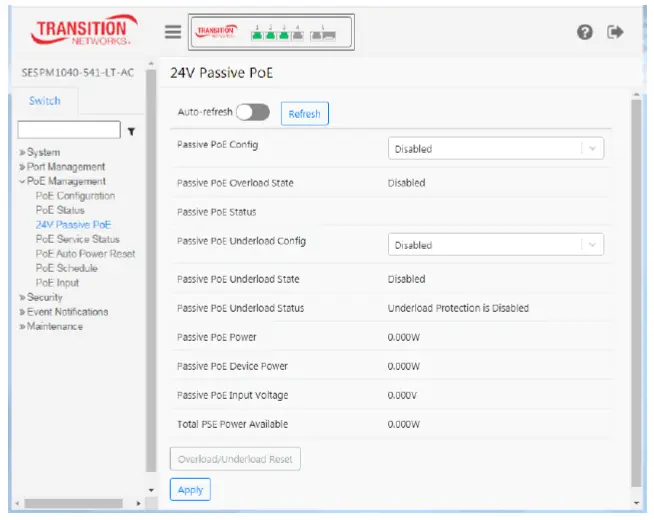Open the hamburger menu icon
This screenshot has height=520, width=654.
[173, 32]
